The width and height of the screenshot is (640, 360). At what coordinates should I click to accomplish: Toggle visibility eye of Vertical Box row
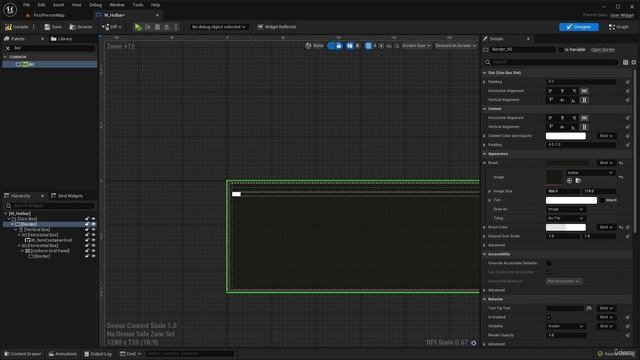[x=93, y=229]
